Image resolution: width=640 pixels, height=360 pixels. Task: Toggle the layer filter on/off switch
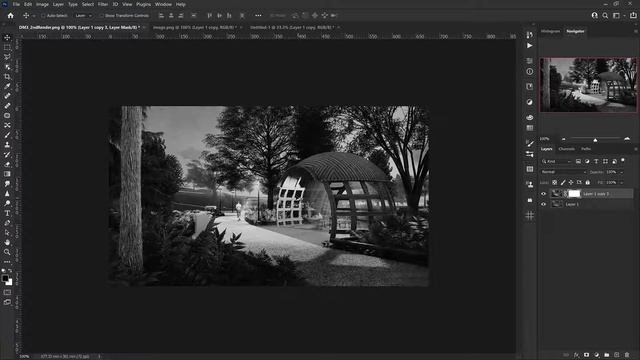coord(623,160)
